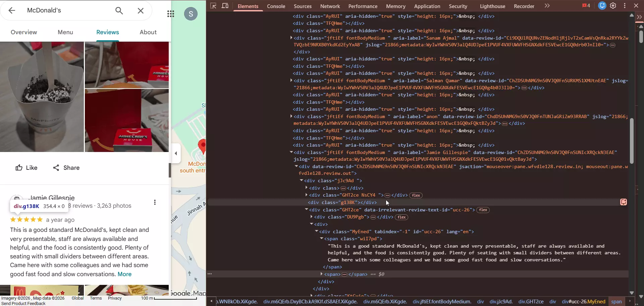644x306 pixels.
Task: Click Send Product Feedback
Action: [x=23, y=304]
